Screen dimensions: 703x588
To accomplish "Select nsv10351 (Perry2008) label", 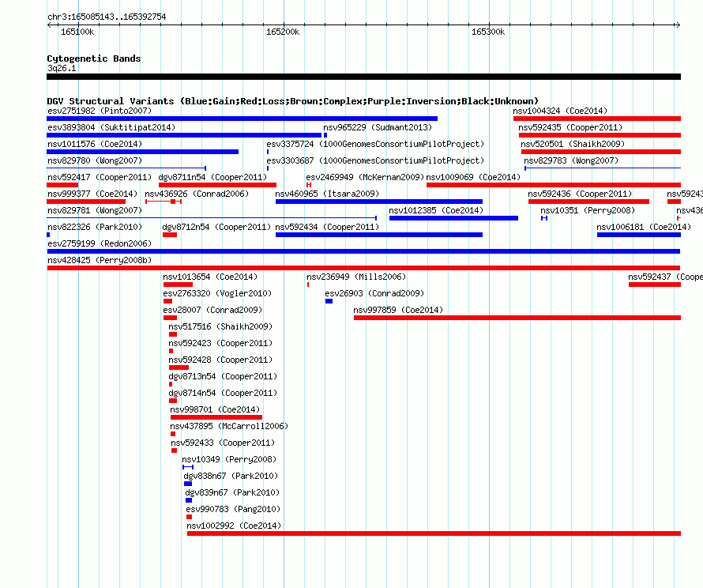I will point(588,210).
